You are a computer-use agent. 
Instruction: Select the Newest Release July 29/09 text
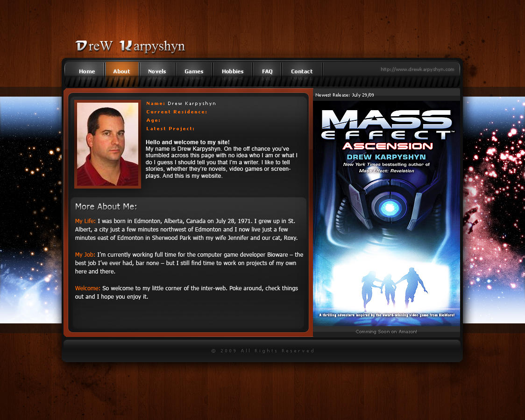[345, 95]
